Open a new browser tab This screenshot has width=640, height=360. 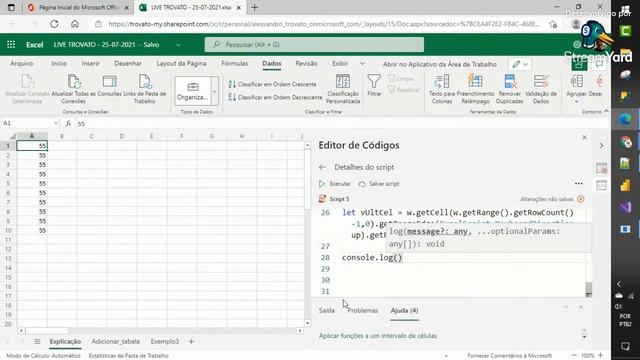click(254, 7)
